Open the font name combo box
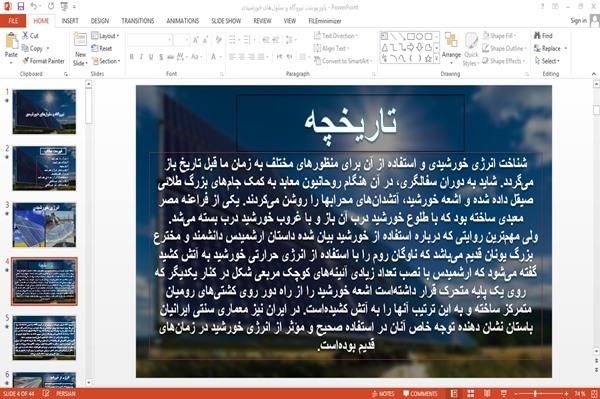 [x=150, y=40]
